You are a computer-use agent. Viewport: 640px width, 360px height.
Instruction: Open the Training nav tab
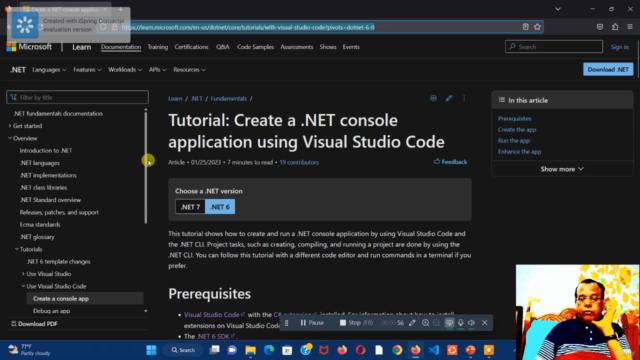coord(158,47)
